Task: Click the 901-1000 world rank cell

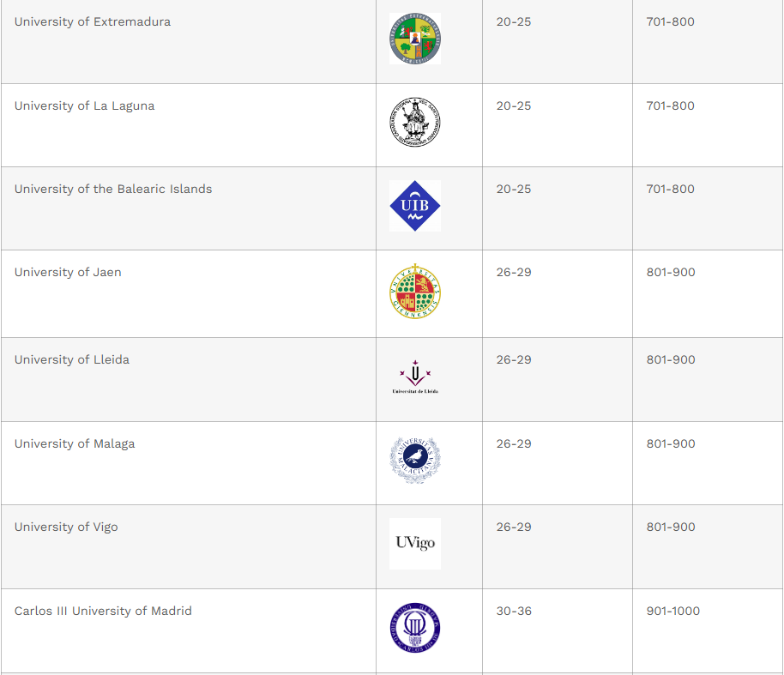Action: (673, 611)
